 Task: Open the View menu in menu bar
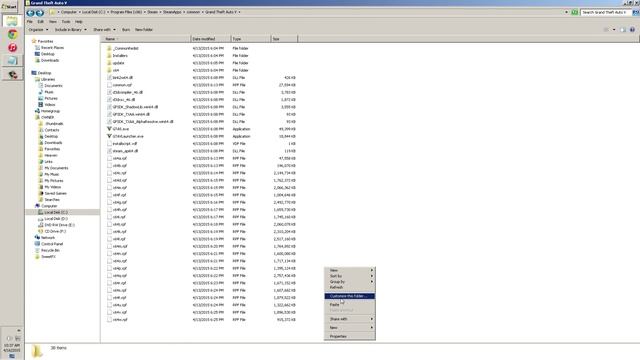coord(53,22)
